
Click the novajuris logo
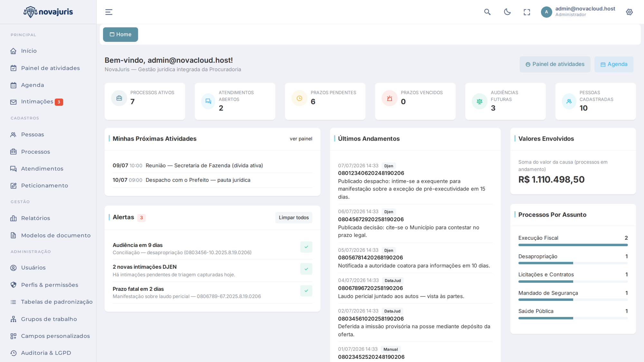[48, 12]
